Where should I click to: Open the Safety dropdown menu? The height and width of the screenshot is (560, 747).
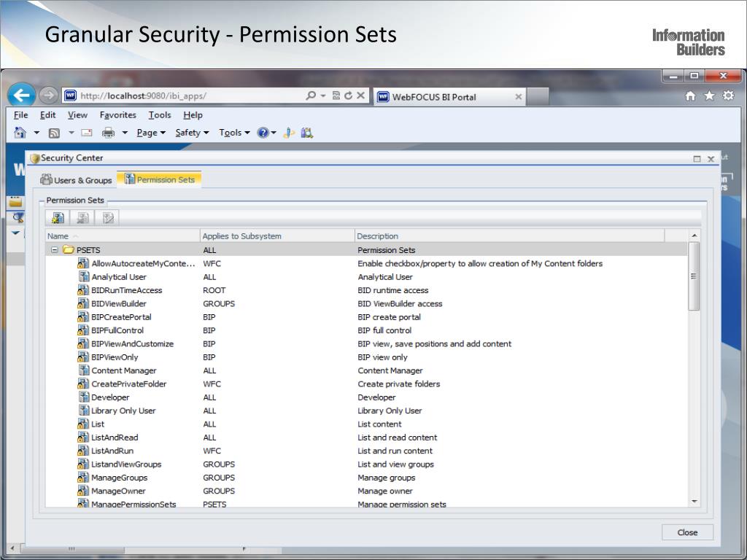click(192, 133)
